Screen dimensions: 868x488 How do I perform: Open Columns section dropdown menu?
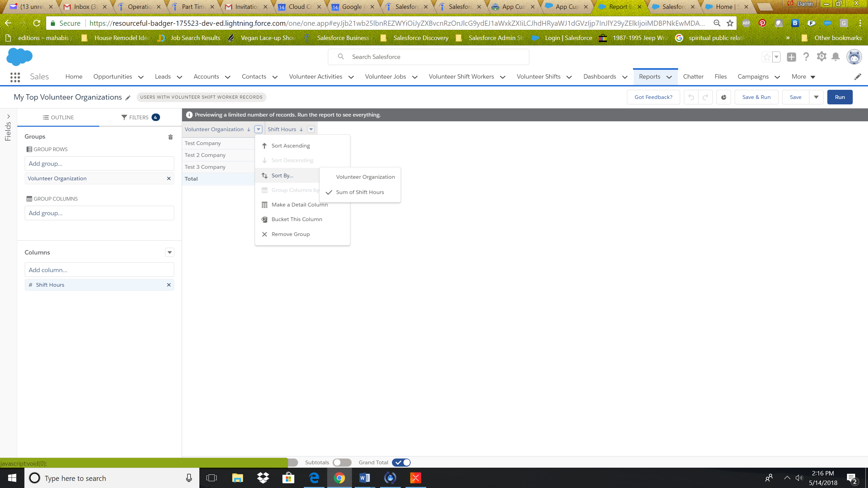[x=170, y=252]
